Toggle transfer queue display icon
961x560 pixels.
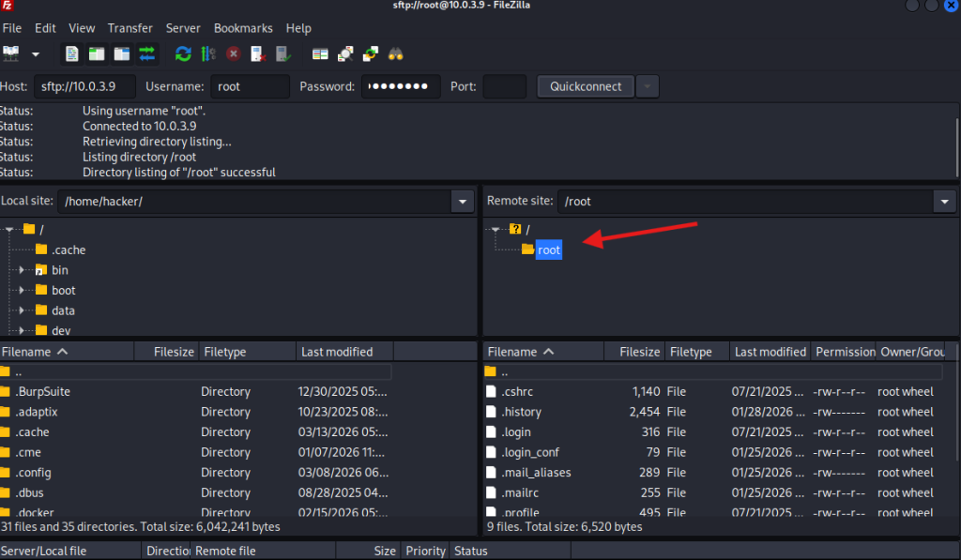(147, 53)
